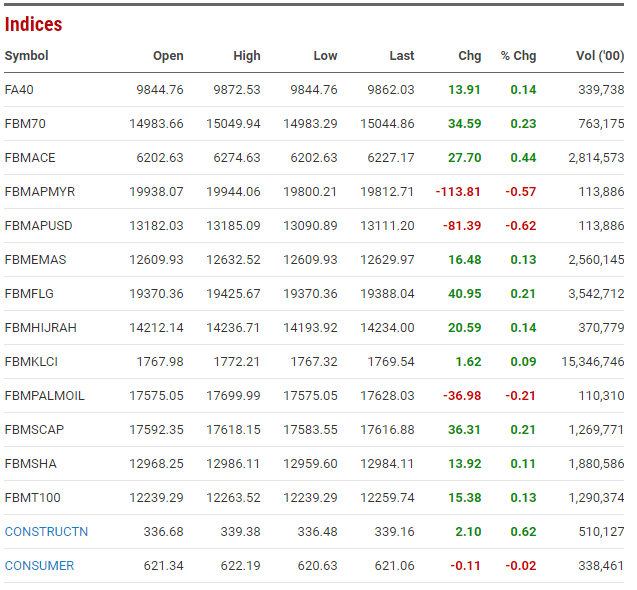The image size is (637, 590).
Task: Click FBMFLG change value 40.95
Action: 465,293
